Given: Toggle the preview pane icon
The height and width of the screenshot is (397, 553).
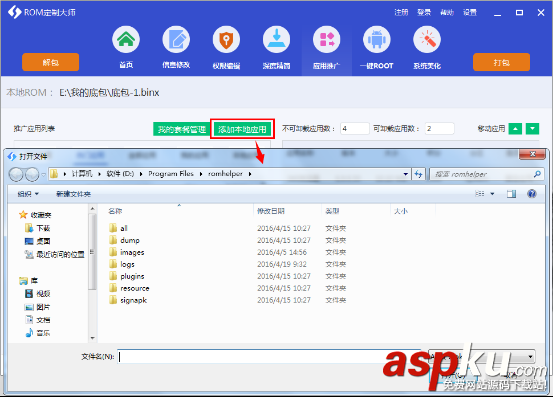Looking at the screenshot, I should coord(511,194).
